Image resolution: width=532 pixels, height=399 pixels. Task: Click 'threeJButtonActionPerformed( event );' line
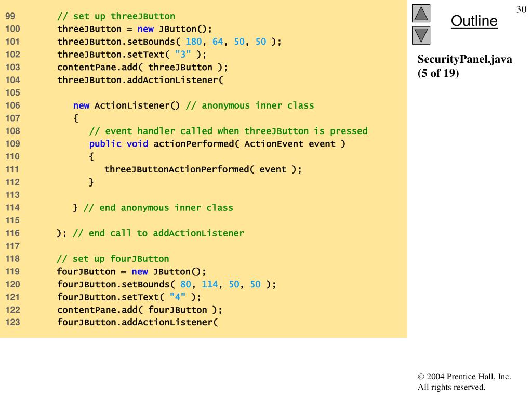(203, 169)
